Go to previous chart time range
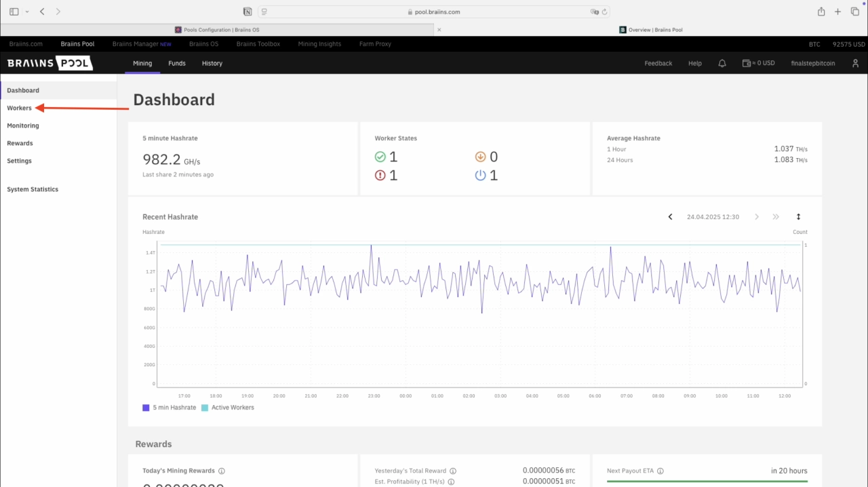Screen dimensions: 868x487 coord(671,217)
